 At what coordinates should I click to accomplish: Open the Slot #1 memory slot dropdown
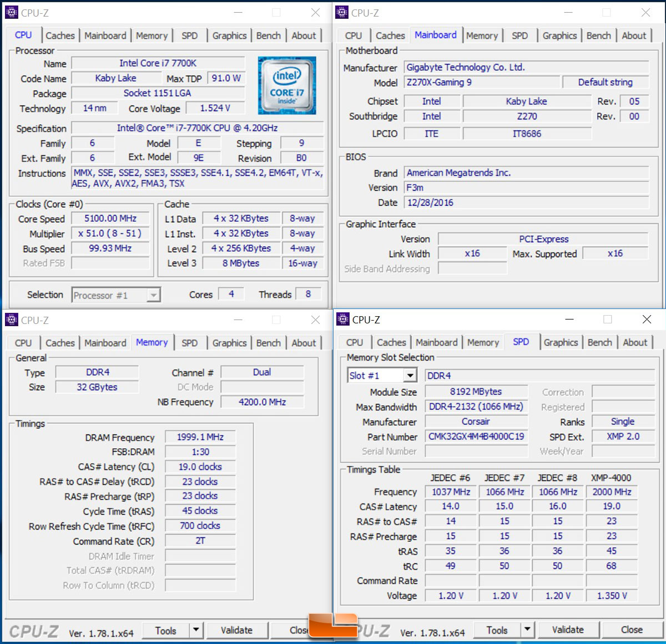point(410,376)
